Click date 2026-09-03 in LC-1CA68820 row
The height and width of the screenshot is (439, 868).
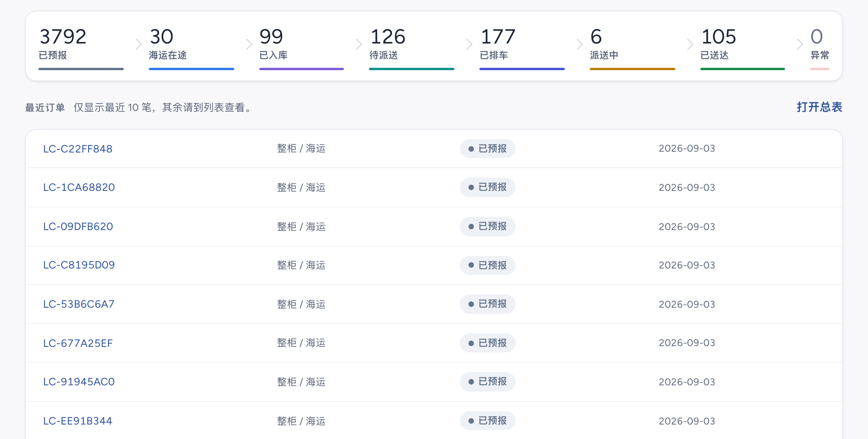[x=687, y=187]
